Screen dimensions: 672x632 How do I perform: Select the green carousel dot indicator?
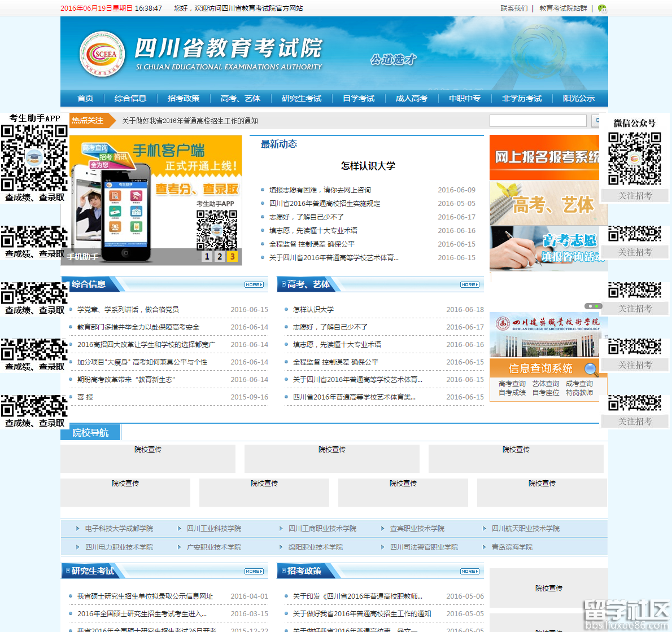pyautogui.click(x=596, y=306)
